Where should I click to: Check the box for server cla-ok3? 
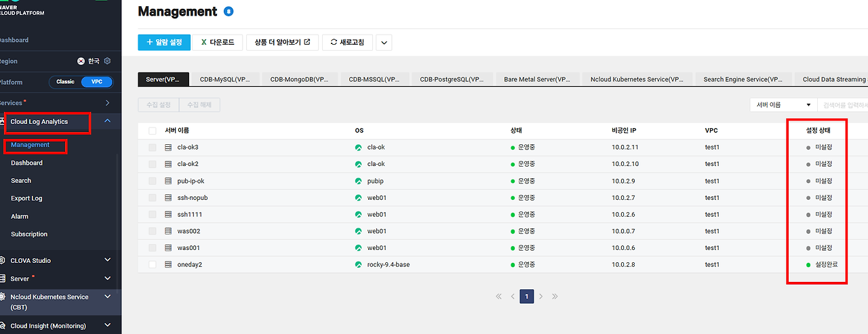point(153,147)
